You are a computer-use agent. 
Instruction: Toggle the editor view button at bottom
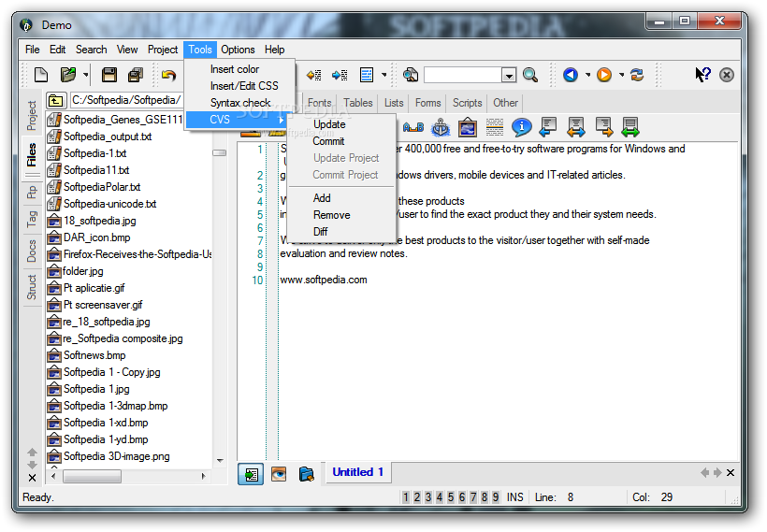251,474
